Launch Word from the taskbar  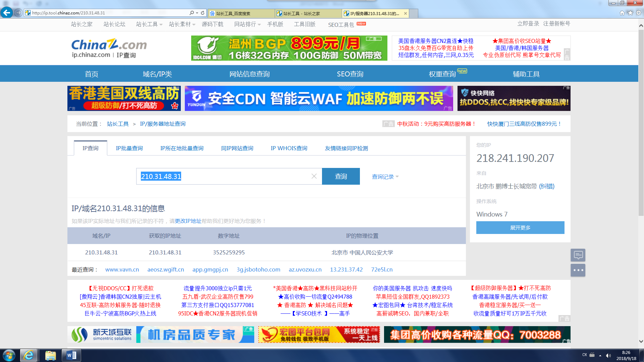71,355
